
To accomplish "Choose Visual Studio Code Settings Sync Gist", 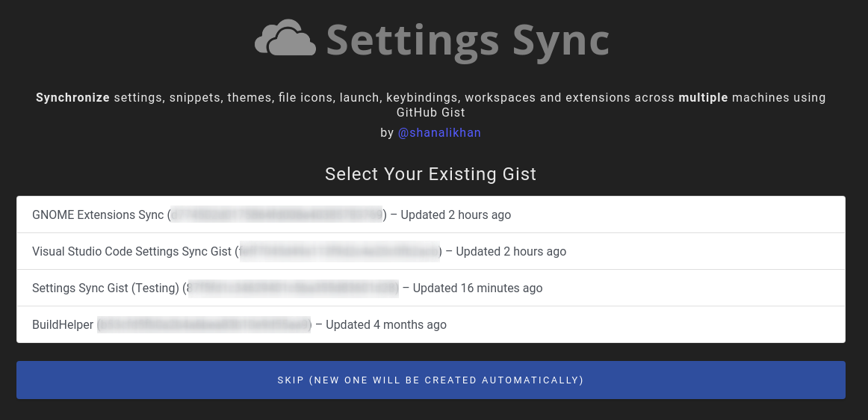I will (131, 252).
